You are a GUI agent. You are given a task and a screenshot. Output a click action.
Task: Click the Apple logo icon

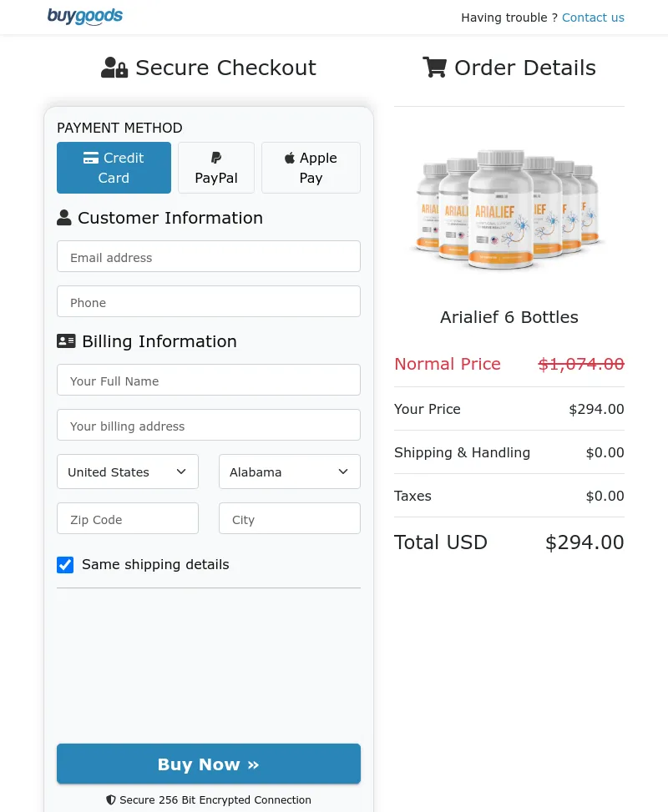click(290, 158)
